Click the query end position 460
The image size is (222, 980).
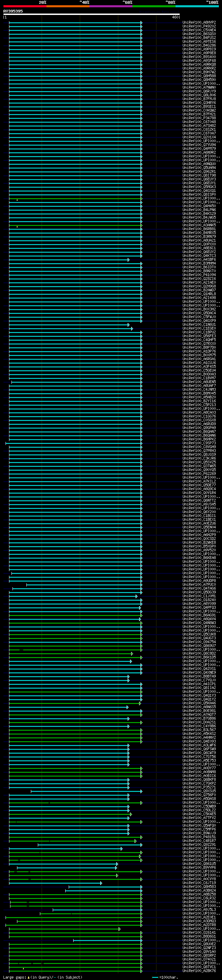[x=175, y=17]
